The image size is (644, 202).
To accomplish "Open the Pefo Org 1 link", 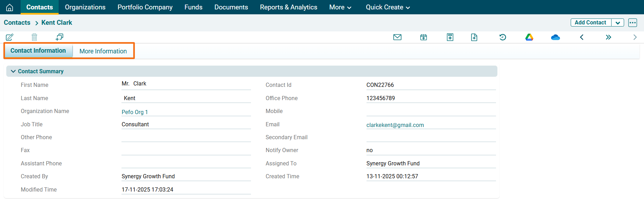I will pos(135,112).
